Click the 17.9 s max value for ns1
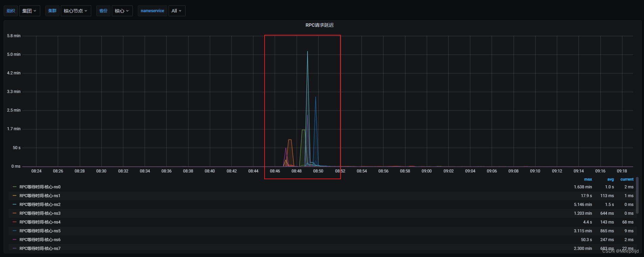644x257 pixels. click(587, 196)
